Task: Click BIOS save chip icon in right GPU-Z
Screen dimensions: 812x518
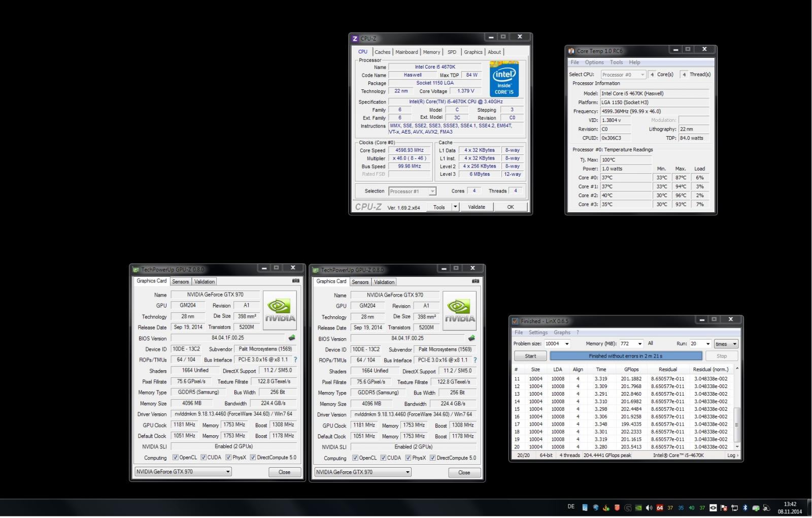Action: click(x=471, y=338)
